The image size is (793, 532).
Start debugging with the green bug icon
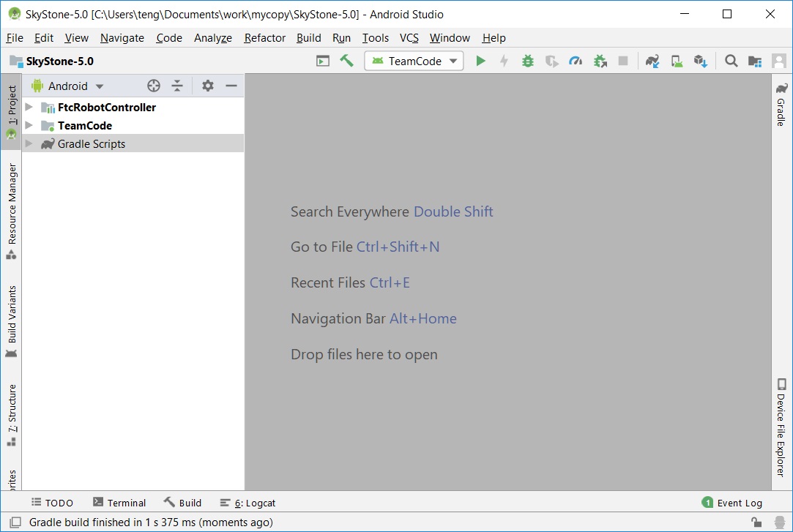point(528,61)
